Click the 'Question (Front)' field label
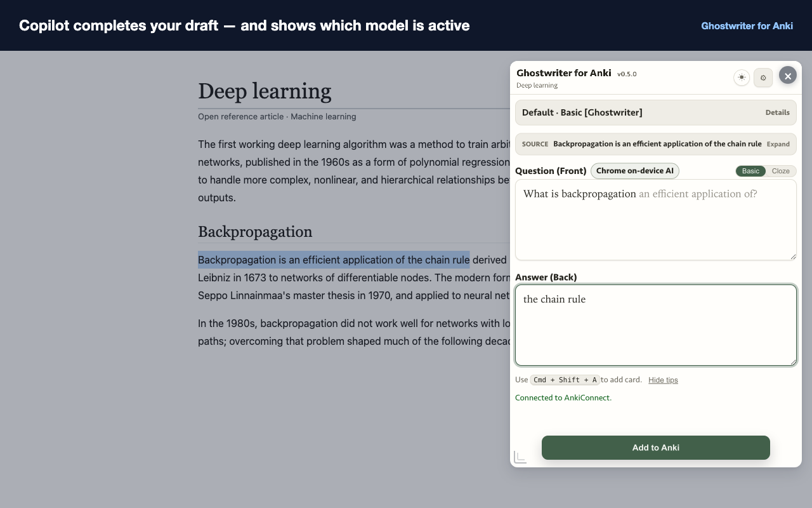The image size is (812, 508). [551, 171]
